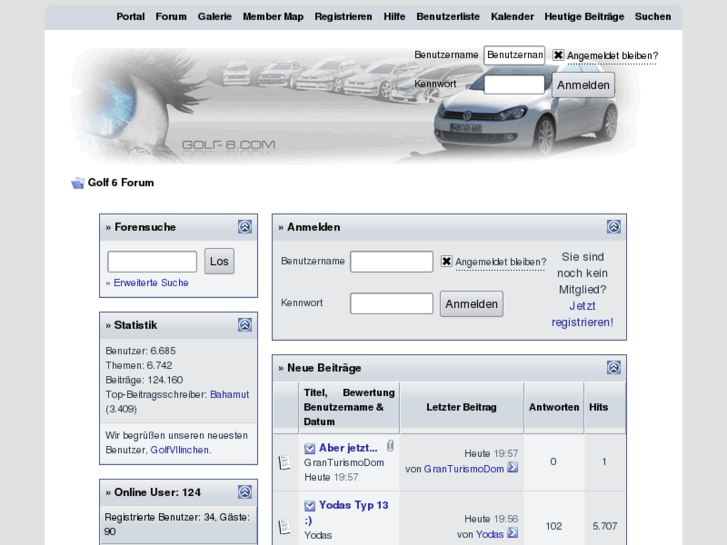Click thread status icon for Aber jetzt... row

coord(285,462)
